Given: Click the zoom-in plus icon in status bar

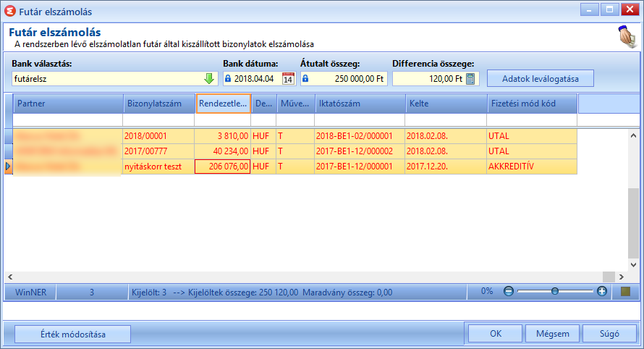Looking at the screenshot, I should point(602,292).
